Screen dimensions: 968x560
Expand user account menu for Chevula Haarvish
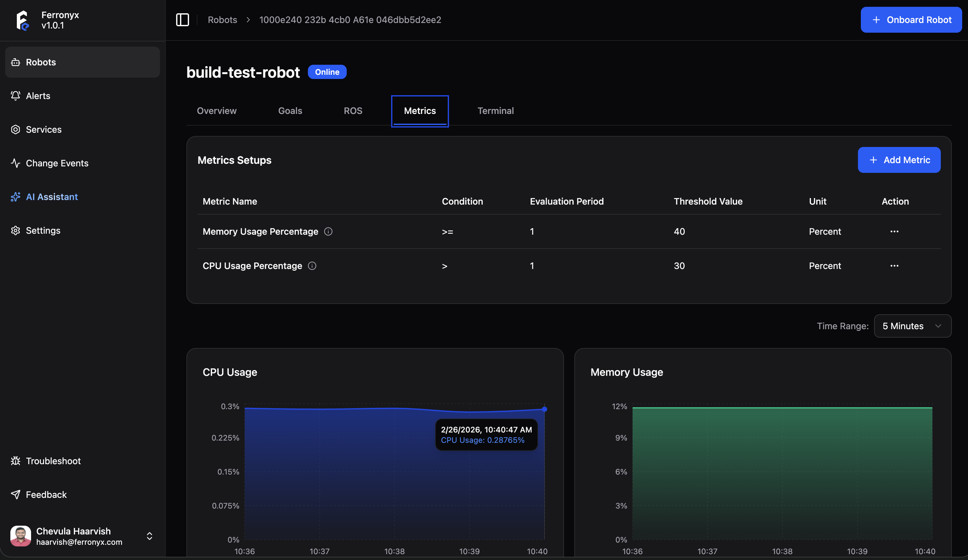coord(150,536)
